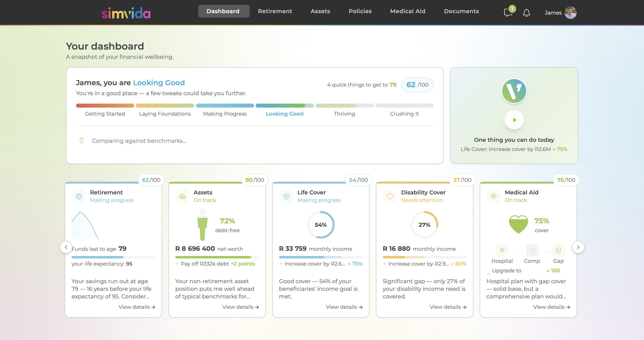View details on the Assets card
Screen dimensions: 644x340
(x=240, y=307)
